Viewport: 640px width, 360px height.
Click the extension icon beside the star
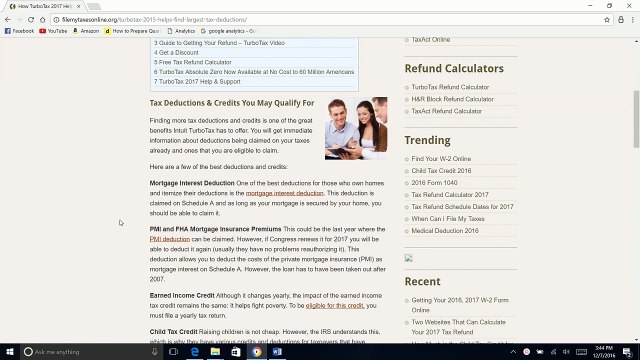tap(621, 20)
